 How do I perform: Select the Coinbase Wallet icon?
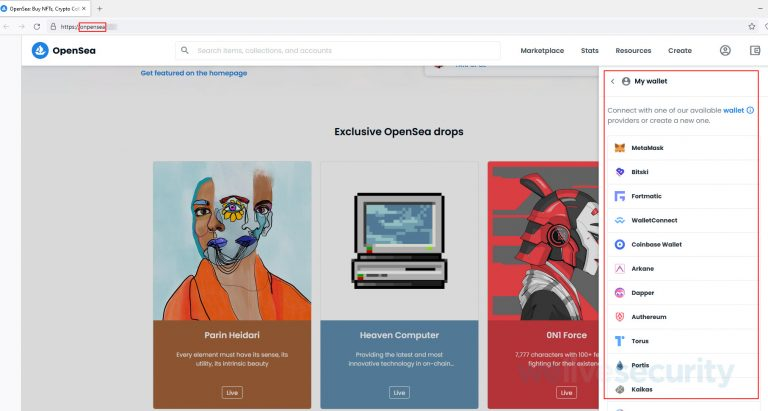coord(620,244)
